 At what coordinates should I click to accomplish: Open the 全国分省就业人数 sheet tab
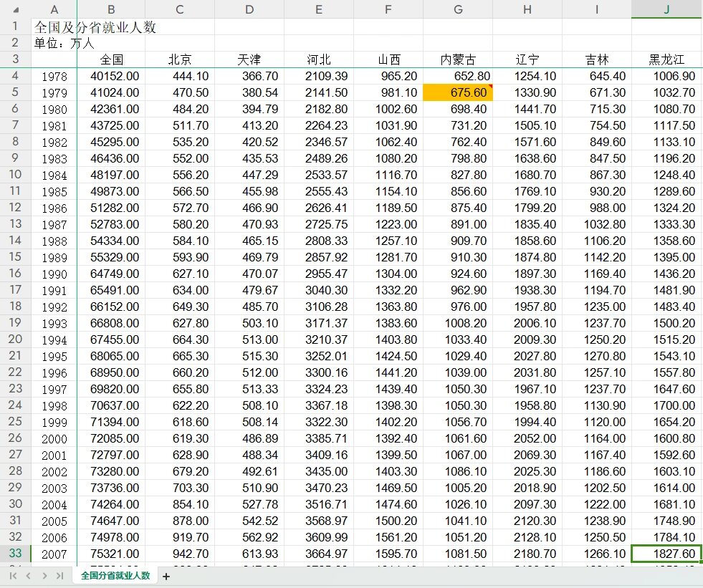click(x=115, y=575)
